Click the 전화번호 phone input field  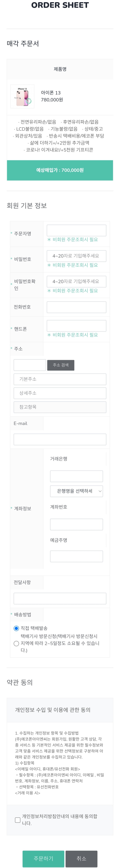coord(76,307)
